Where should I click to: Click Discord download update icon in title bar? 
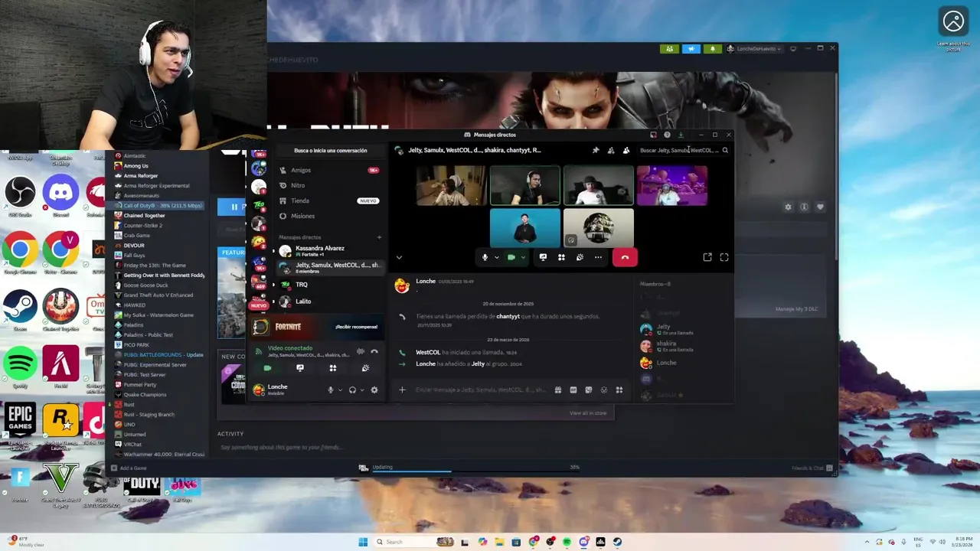tap(681, 135)
